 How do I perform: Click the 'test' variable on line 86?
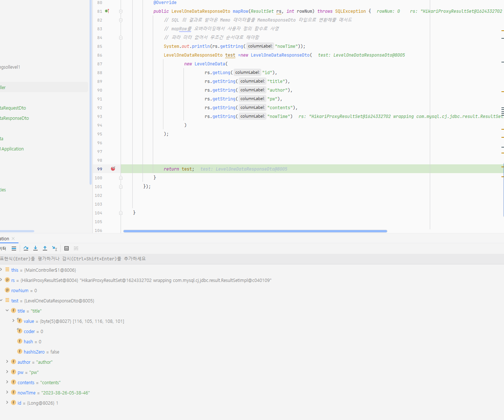click(x=230, y=55)
